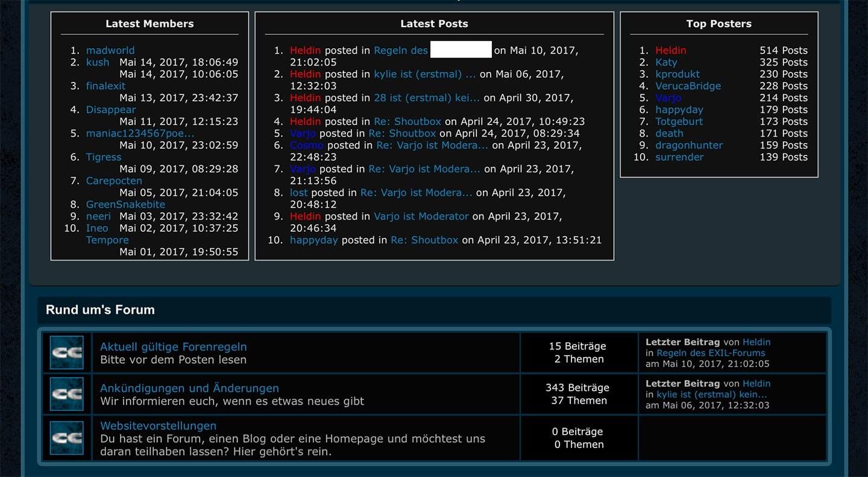Image resolution: width=868 pixels, height=477 pixels.
Task: Go to the Websitevorstellungen board
Action: click(x=158, y=426)
